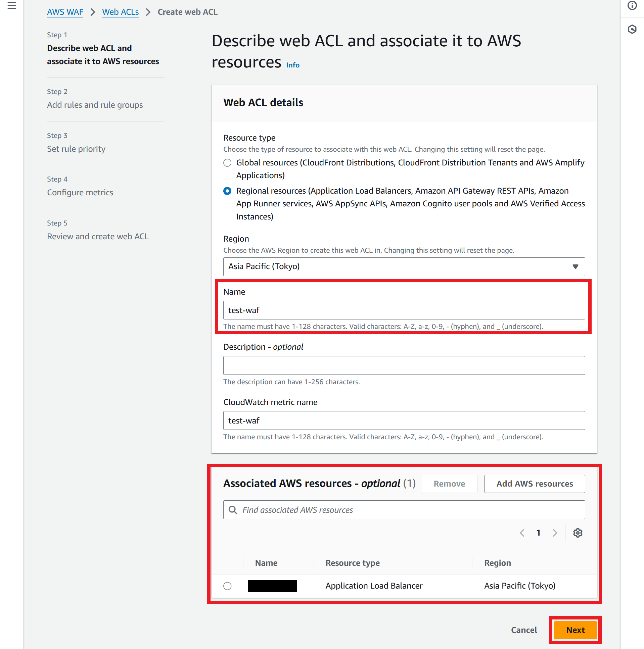Go to the AWS WAF breadcrumb
Image resolution: width=644 pixels, height=649 pixels.
pos(65,12)
